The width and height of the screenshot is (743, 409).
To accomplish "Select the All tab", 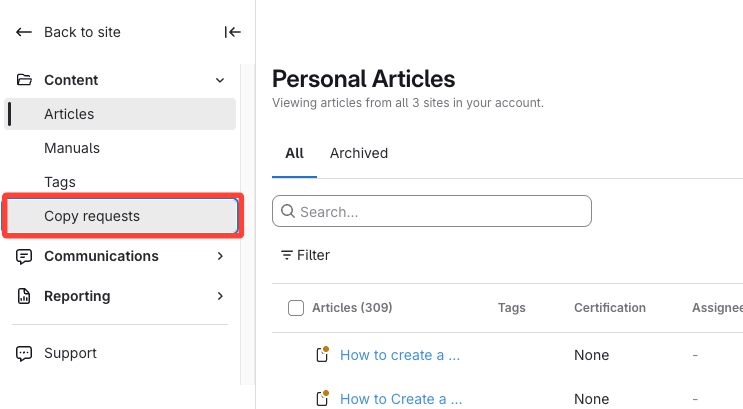I will [x=294, y=153].
